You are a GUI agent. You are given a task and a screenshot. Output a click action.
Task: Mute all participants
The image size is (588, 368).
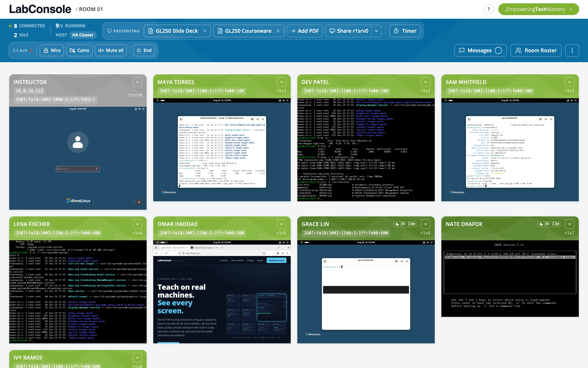(111, 50)
